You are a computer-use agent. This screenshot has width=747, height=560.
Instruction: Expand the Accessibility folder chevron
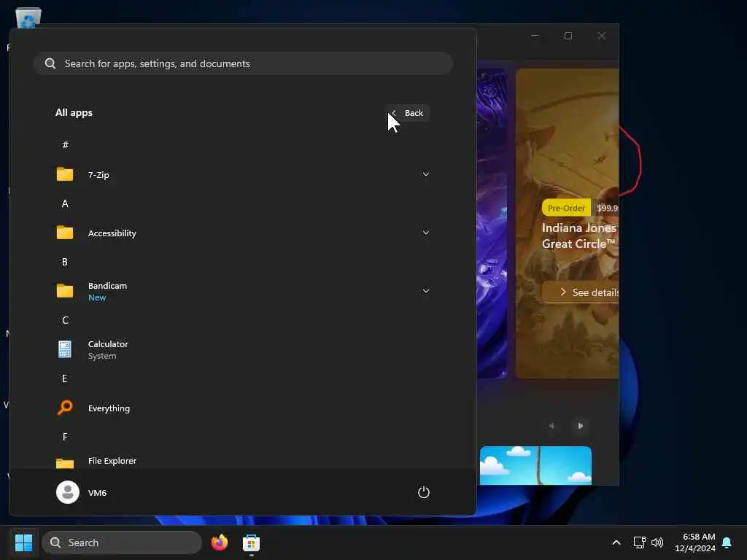pos(426,233)
